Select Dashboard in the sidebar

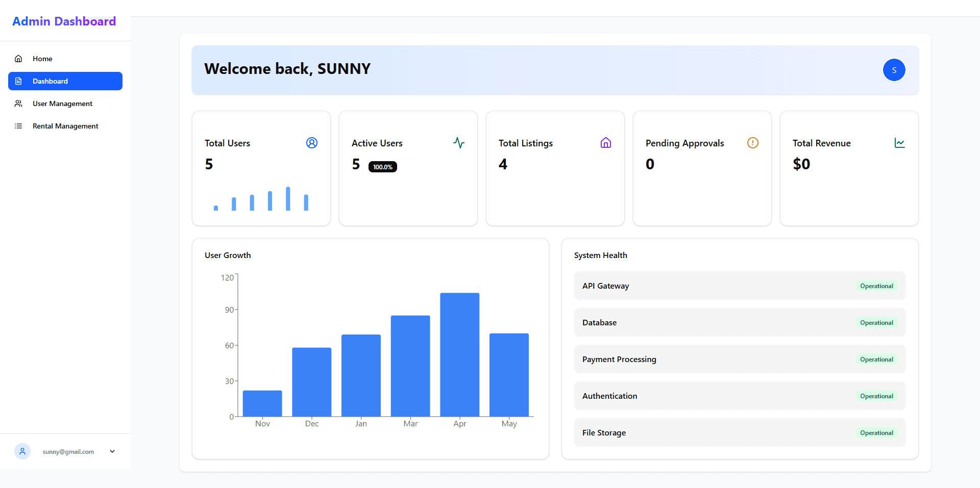(x=65, y=81)
